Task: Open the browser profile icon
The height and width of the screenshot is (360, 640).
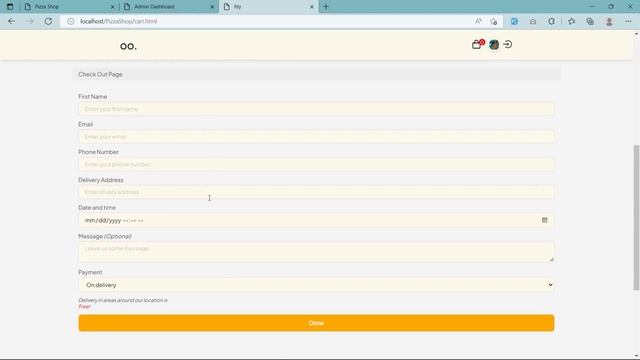Action: click(609, 21)
